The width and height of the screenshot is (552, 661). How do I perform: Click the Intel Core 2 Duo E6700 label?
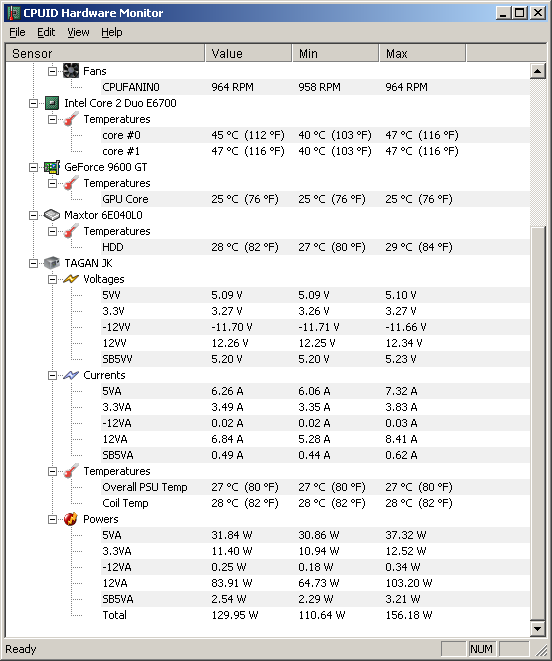point(120,103)
